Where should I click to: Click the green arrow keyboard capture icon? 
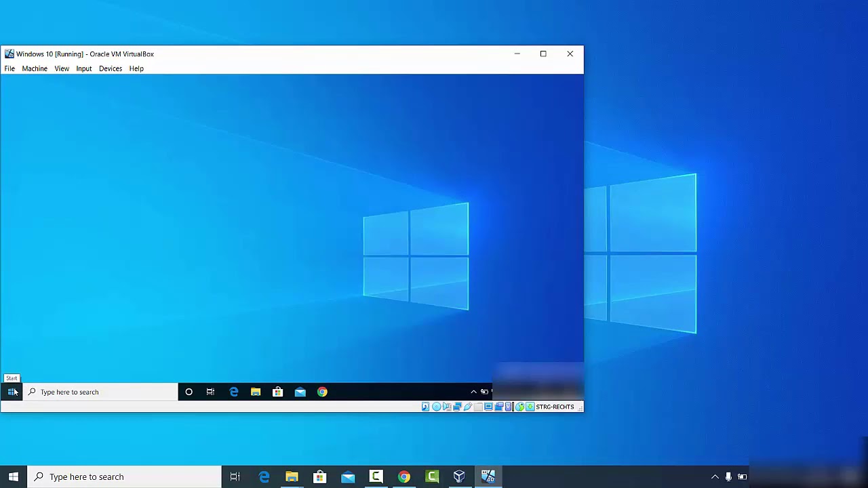530,407
